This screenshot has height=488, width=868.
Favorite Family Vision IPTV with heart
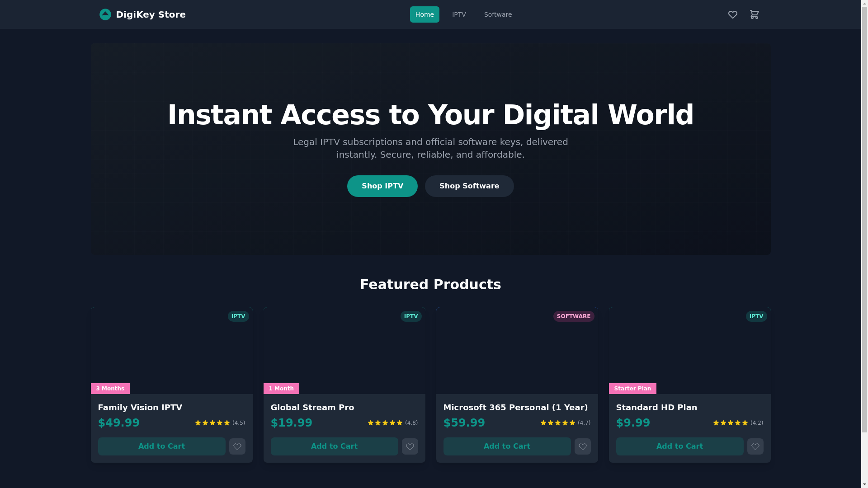(x=237, y=446)
